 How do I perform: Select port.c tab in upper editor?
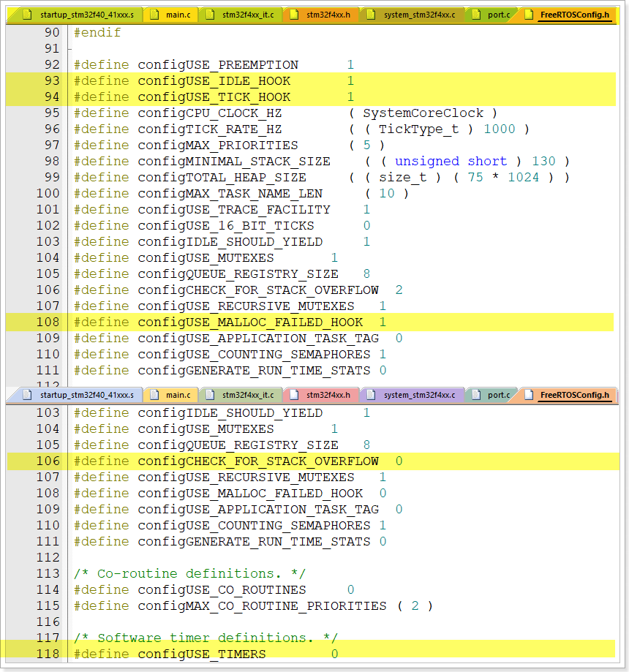[492, 15]
